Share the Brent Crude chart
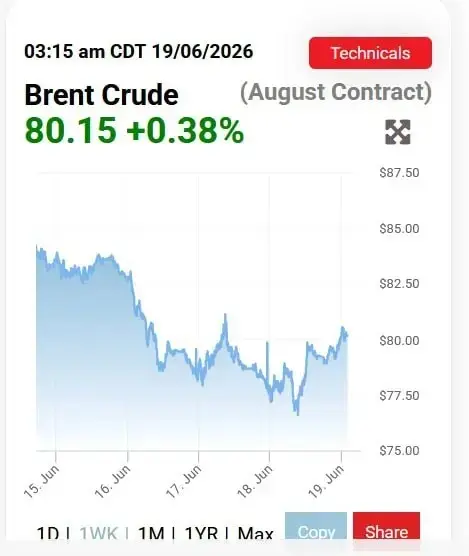469x556 pixels. 386,526
